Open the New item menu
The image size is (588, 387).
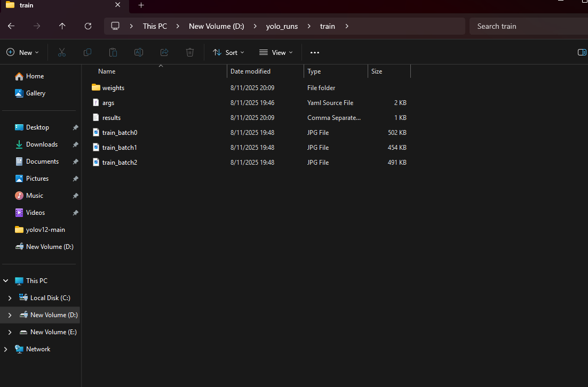coord(22,52)
